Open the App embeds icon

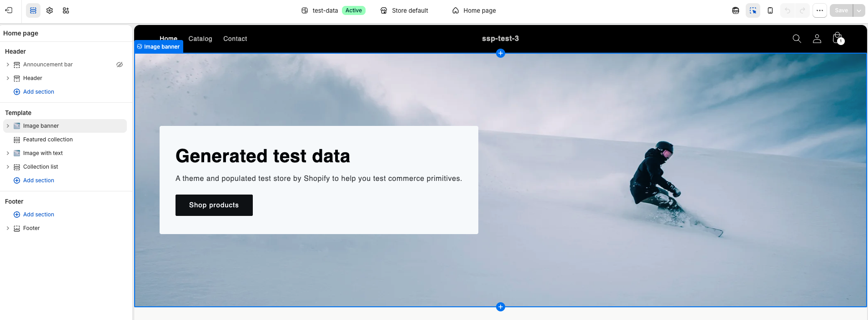(x=66, y=10)
